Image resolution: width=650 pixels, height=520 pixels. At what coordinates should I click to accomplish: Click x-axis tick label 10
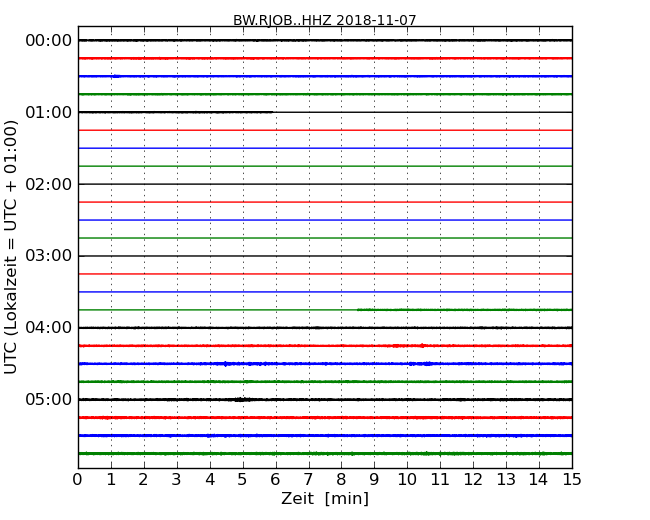click(x=407, y=480)
